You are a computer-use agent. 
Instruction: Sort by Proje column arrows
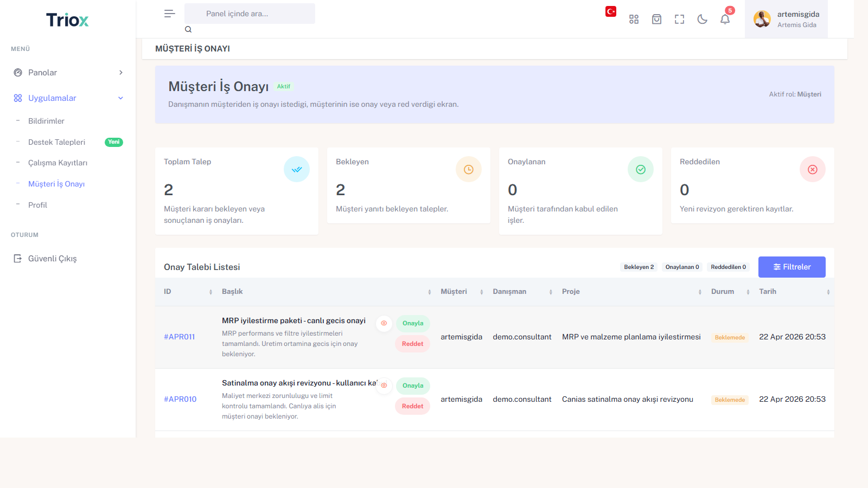[700, 292]
